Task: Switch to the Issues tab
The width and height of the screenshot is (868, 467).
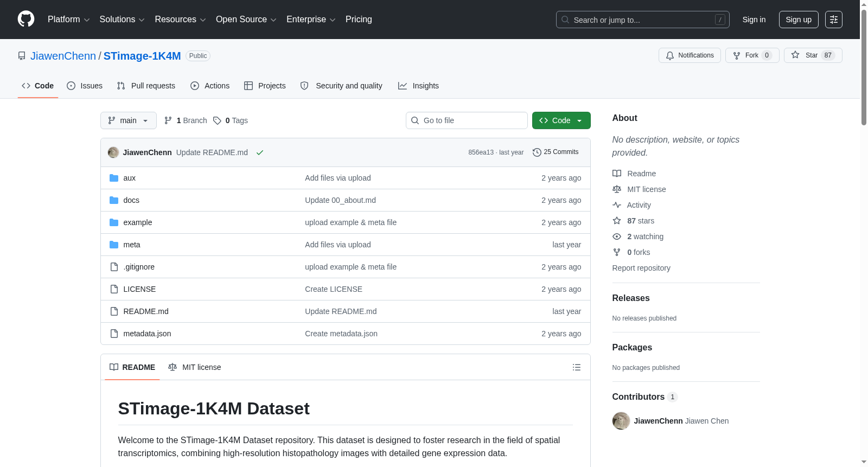Action: (85, 86)
